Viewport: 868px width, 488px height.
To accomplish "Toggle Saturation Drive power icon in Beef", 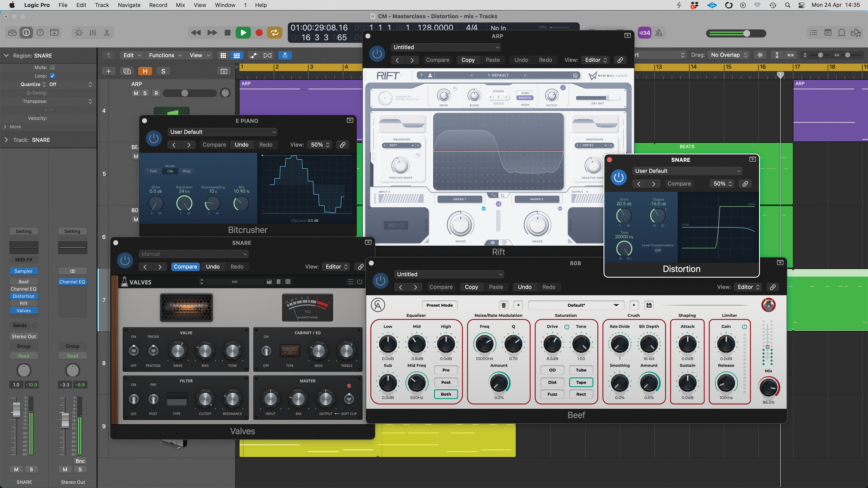I will (567, 326).
